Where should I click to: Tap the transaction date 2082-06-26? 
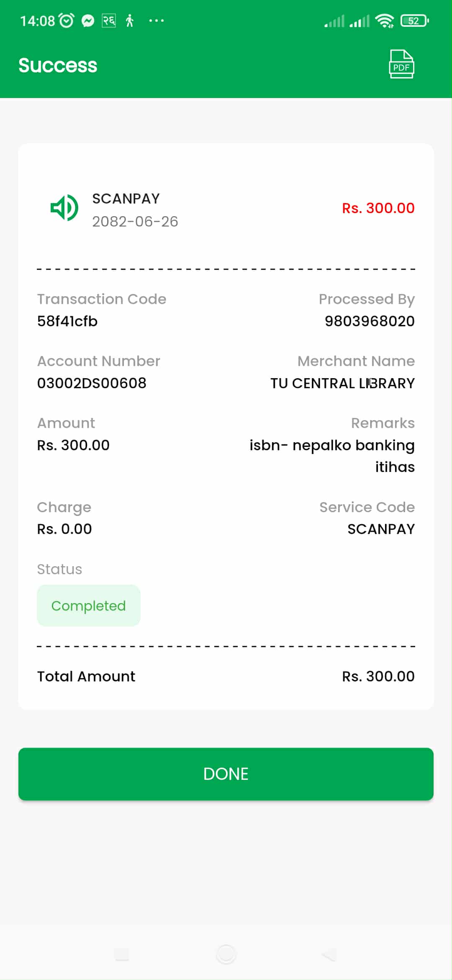[x=135, y=222]
